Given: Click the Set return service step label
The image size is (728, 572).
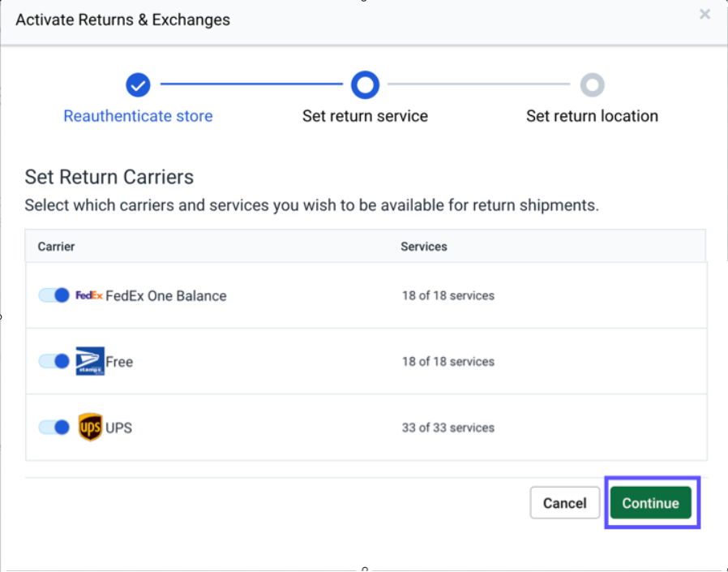Looking at the screenshot, I should [x=365, y=116].
